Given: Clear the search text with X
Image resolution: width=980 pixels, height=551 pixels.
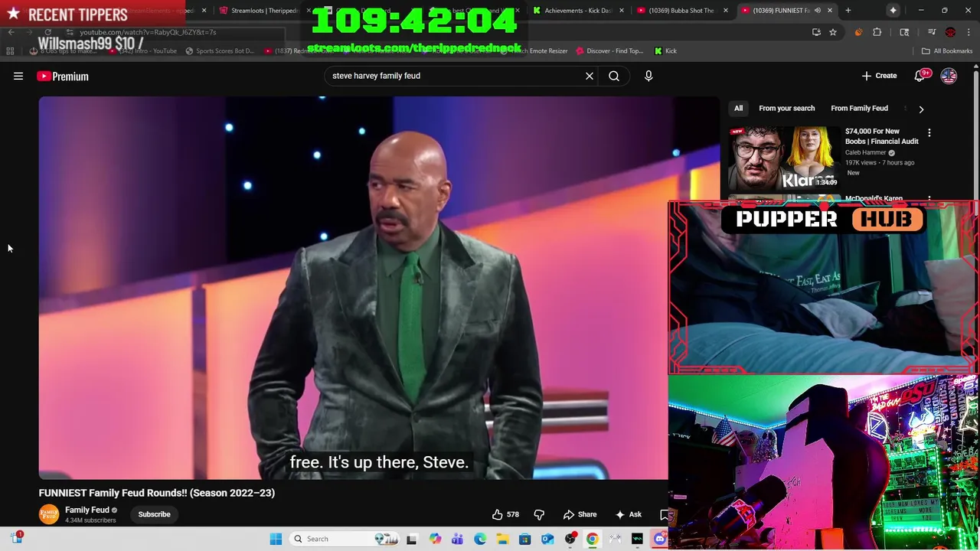Looking at the screenshot, I should [x=590, y=76].
